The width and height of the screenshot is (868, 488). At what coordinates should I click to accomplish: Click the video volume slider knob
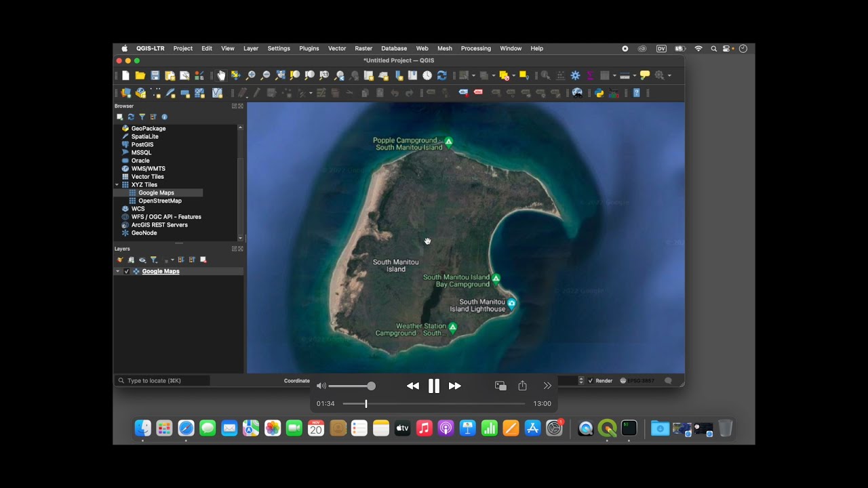tap(371, 386)
